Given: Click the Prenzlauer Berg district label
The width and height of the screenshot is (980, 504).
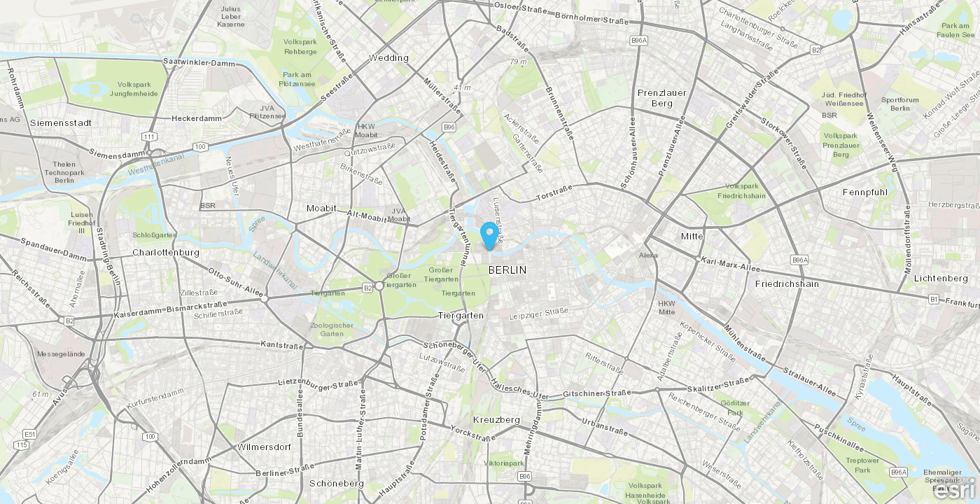Looking at the screenshot, I should coord(661,98).
